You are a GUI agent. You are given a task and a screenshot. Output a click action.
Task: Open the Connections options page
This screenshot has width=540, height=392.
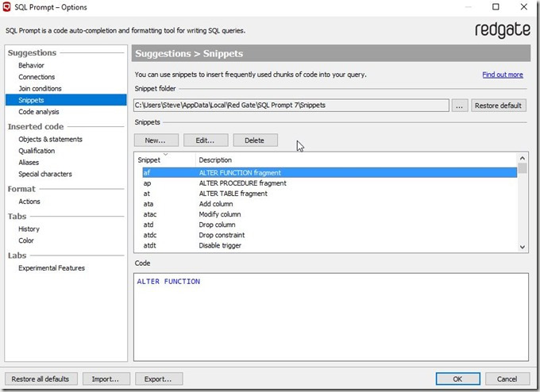[x=37, y=77]
